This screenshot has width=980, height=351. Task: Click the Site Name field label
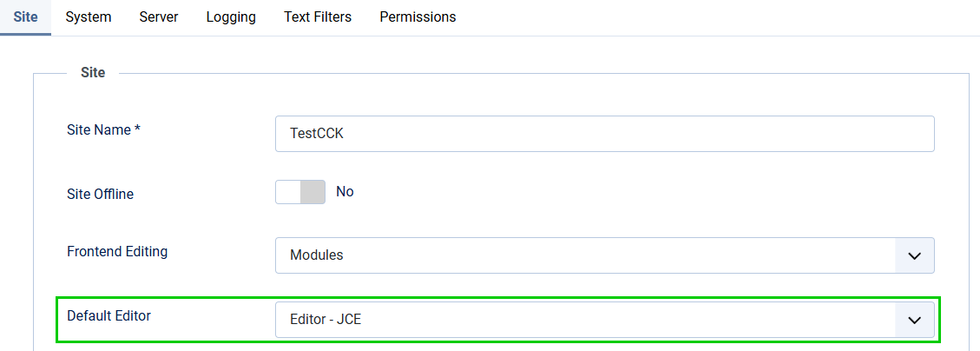point(103,130)
